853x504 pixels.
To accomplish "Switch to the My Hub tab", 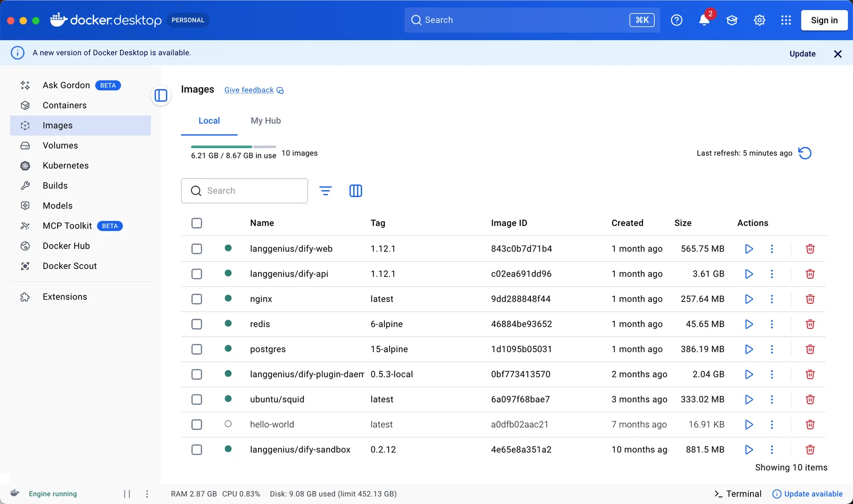I will [x=265, y=121].
